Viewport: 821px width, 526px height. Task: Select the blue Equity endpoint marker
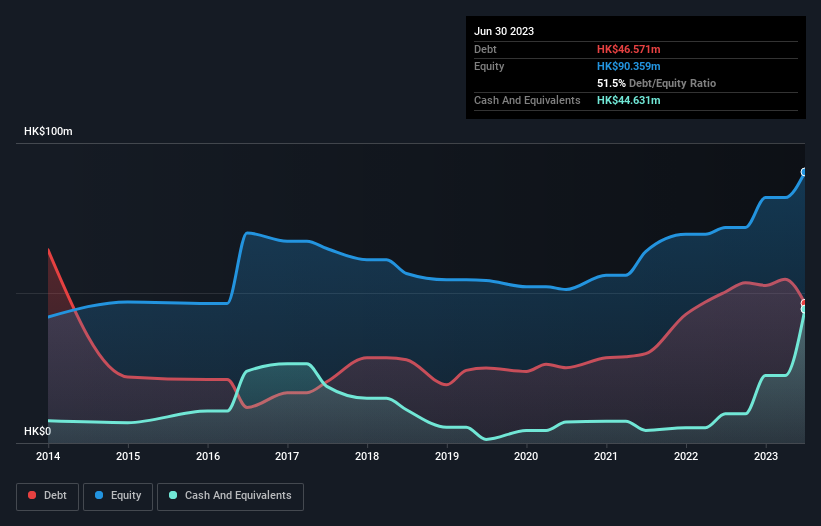coord(804,172)
